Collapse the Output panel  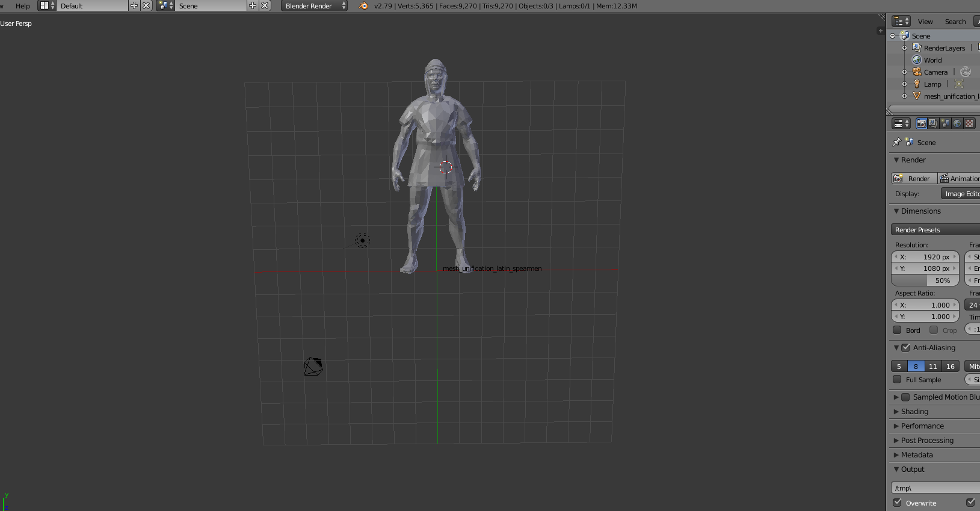point(896,469)
